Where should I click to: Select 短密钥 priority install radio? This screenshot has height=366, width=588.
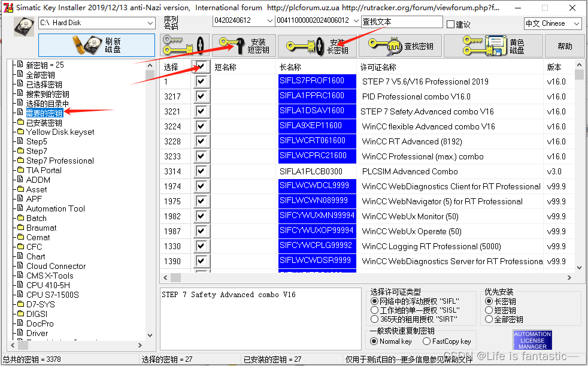(489, 310)
